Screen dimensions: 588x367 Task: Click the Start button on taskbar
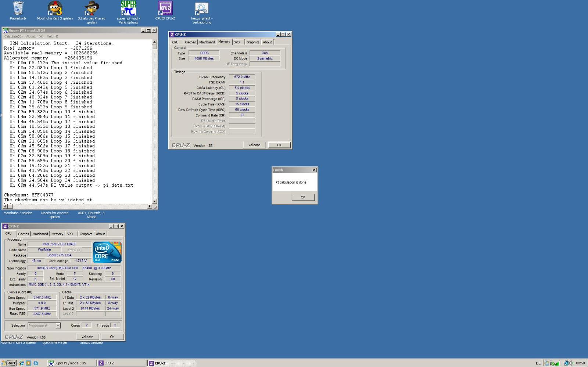tap(8, 363)
